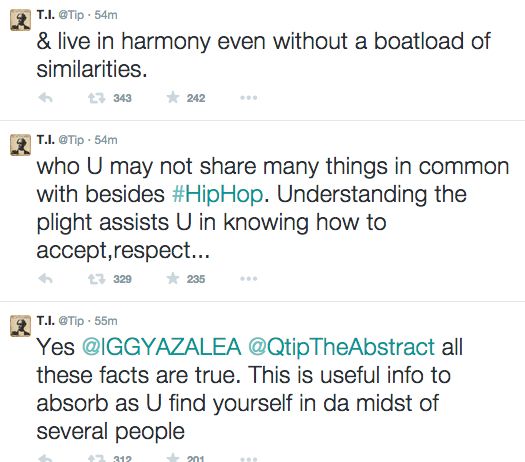Image resolution: width=525 pixels, height=462 pixels.
Task: Open the @Tip handle on the first tweet
Action: tap(71, 15)
